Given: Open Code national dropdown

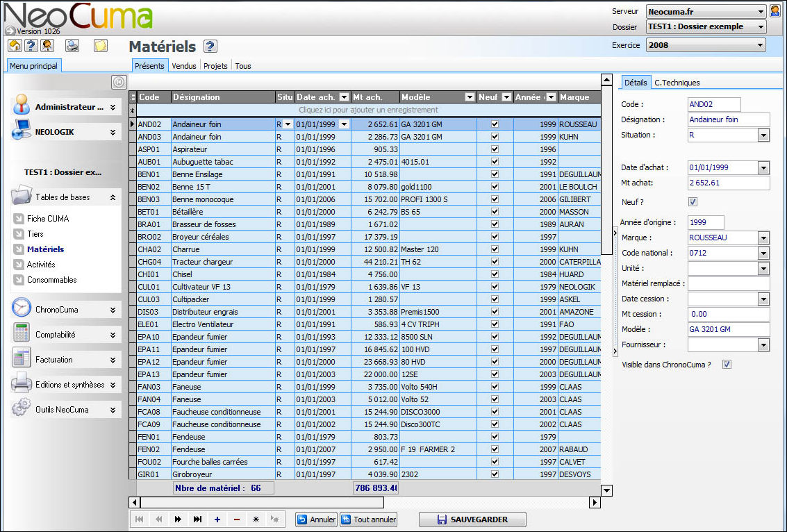Looking at the screenshot, I should click(x=763, y=253).
